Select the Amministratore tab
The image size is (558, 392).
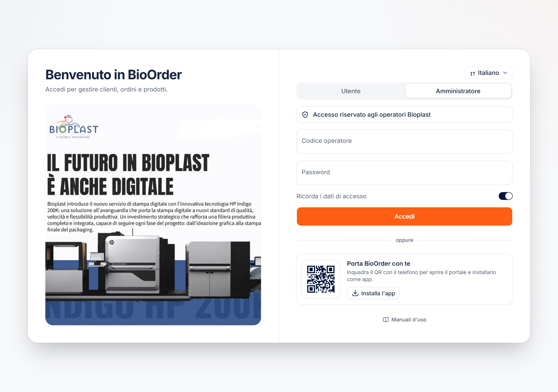(458, 91)
